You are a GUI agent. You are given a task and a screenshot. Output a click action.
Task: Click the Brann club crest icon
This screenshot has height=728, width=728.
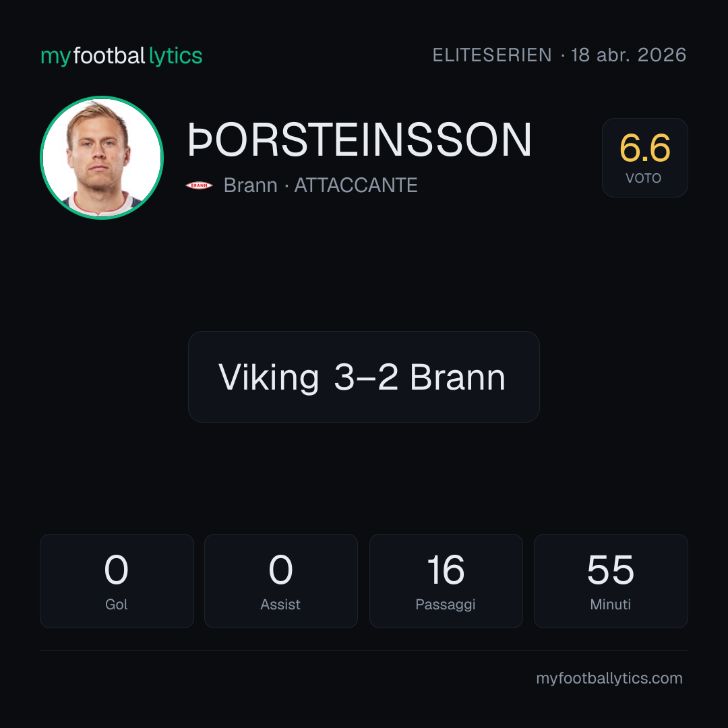tap(199, 185)
